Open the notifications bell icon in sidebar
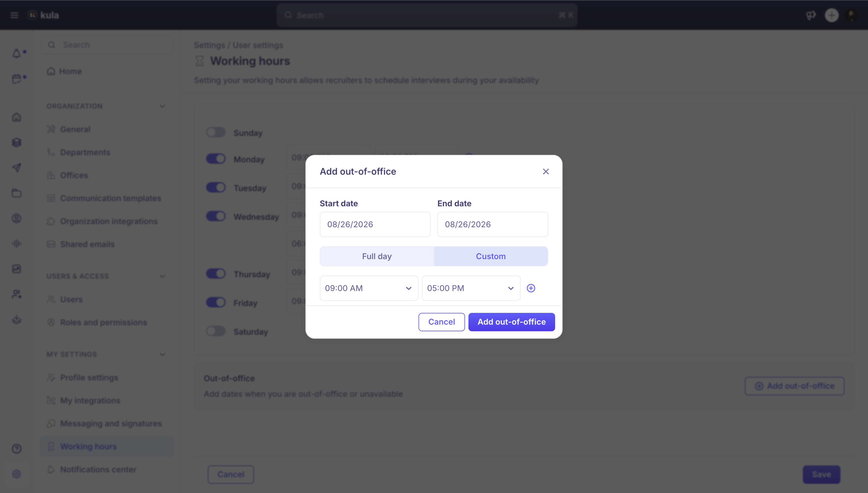The height and width of the screenshot is (493, 868). click(x=16, y=53)
